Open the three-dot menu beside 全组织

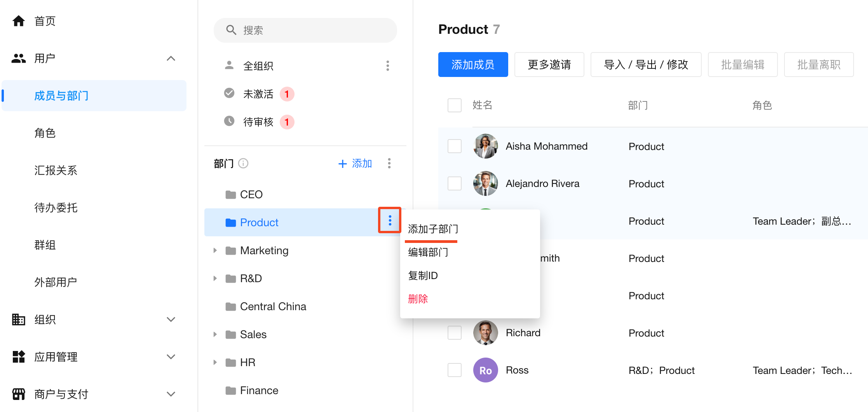pyautogui.click(x=387, y=66)
